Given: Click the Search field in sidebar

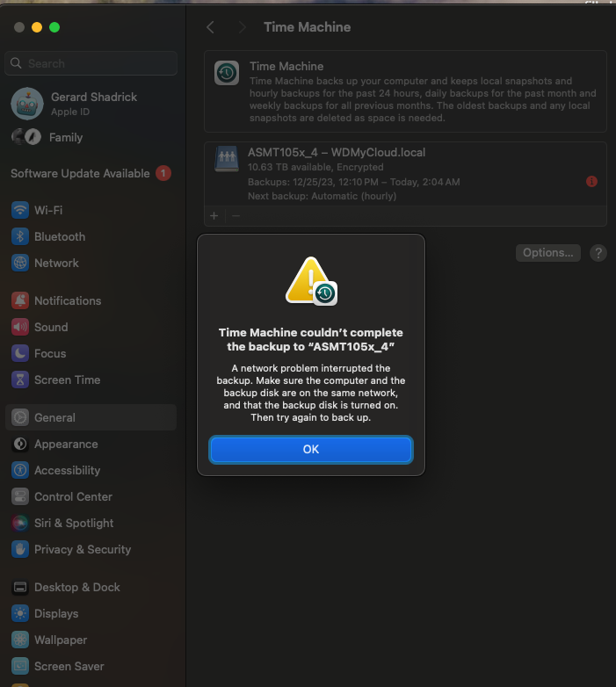Looking at the screenshot, I should 91,63.
